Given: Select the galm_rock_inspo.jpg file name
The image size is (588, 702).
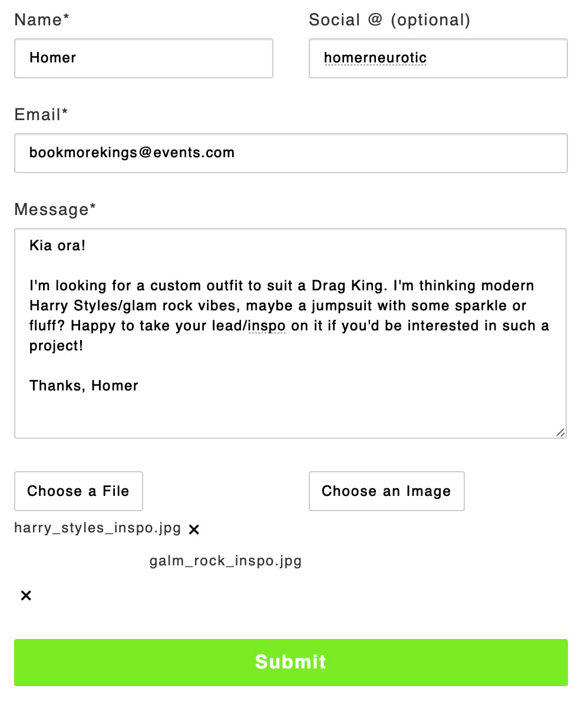Looking at the screenshot, I should coord(226,561).
